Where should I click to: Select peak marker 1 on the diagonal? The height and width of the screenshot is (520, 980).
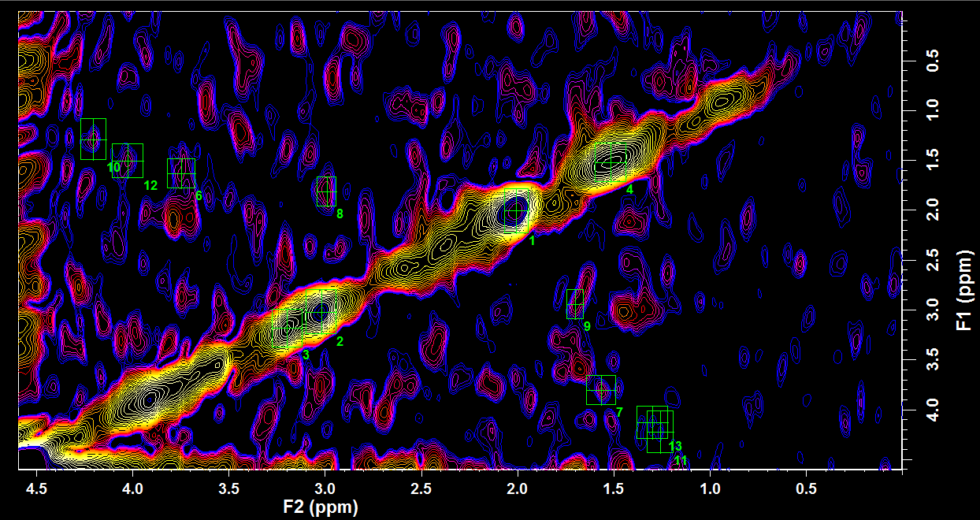(x=515, y=210)
